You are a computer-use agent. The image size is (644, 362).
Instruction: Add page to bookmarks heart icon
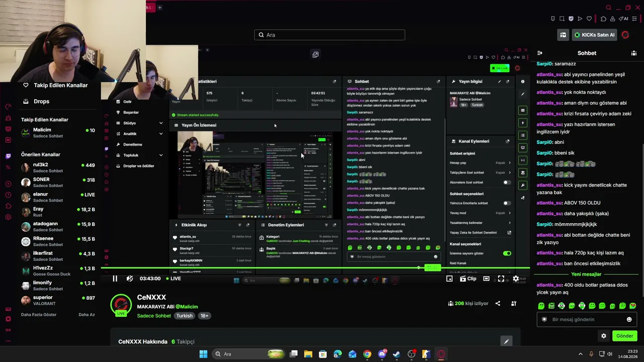(589, 19)
